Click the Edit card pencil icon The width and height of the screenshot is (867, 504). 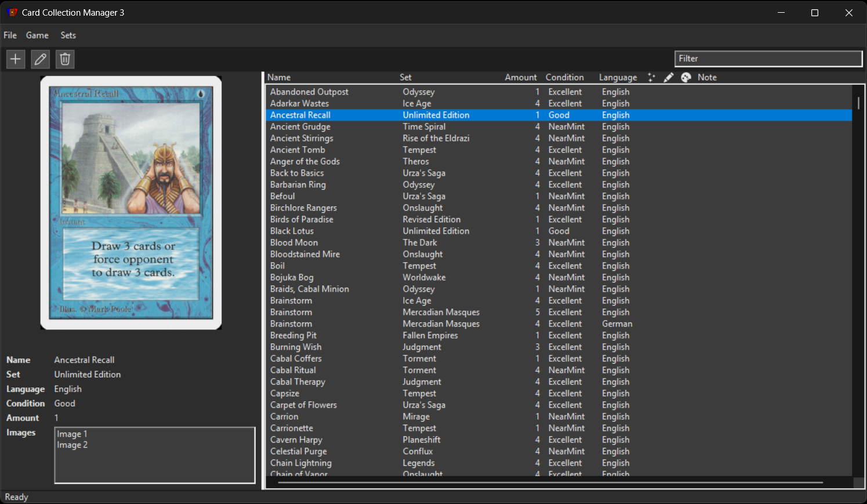pos(41,59)
